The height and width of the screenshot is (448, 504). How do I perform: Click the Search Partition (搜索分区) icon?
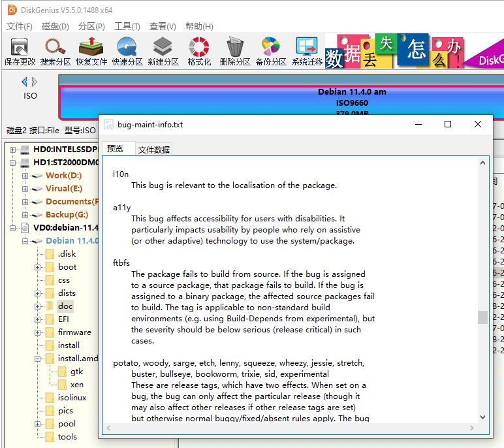pyautogui.click(x=55, y=51)
